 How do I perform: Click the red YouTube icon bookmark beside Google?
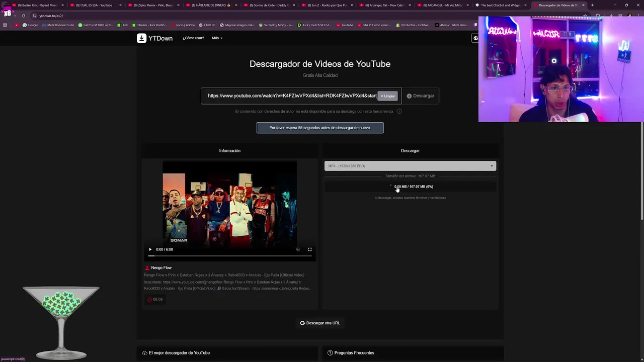(17, 25)
